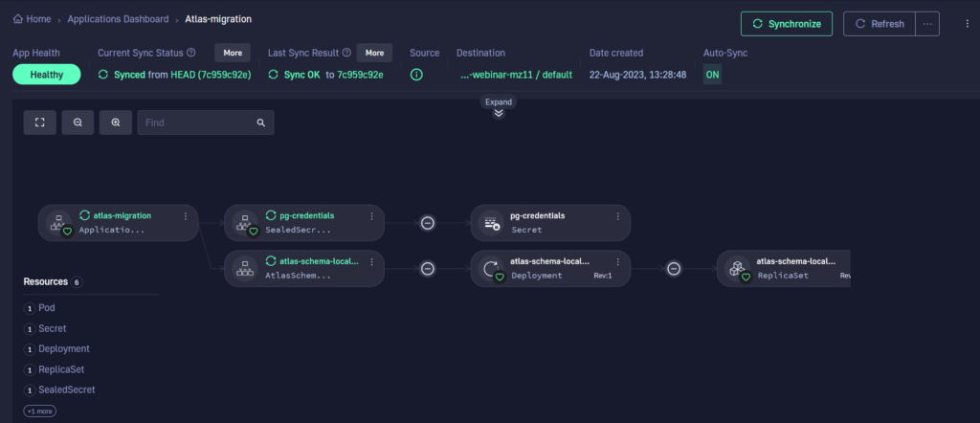980x423 pixels.
Task: Click the +1 more resources pill
Action: click(x=40, y=412)
